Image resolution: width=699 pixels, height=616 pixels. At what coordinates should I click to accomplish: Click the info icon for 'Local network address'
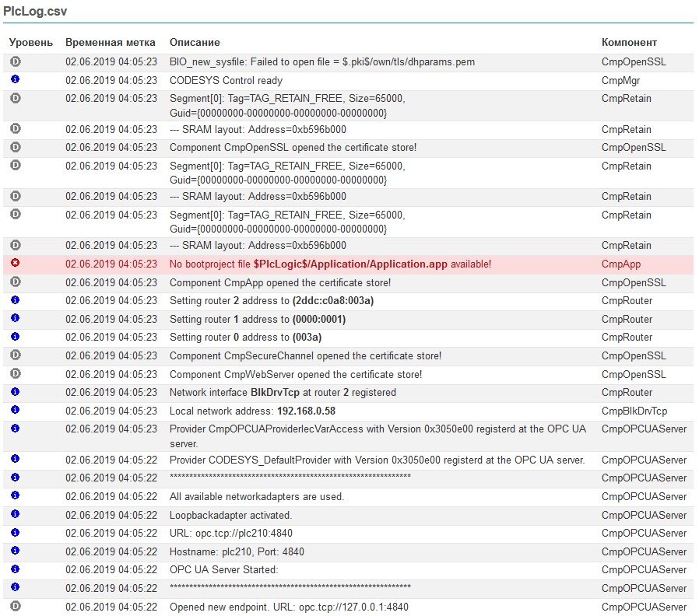click(x=15, y=410)
